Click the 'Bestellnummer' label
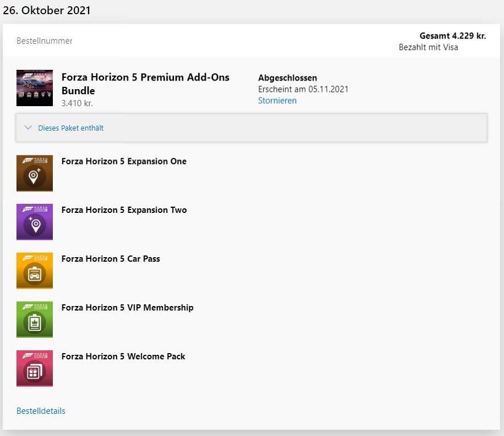504x436 pixels. tap(44, 41)
